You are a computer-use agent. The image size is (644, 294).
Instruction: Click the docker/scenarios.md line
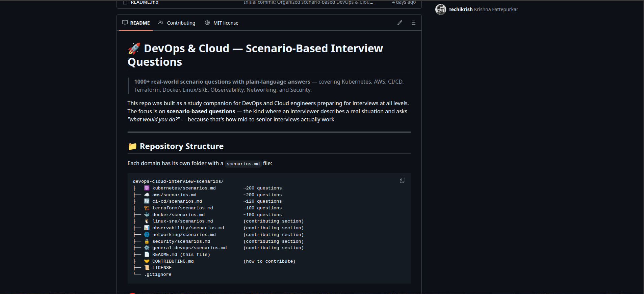[178, 215]
